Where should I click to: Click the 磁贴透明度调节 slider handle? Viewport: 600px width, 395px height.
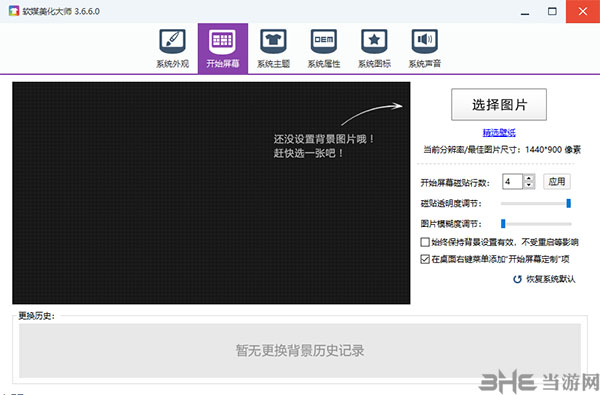tap(569, 203)
